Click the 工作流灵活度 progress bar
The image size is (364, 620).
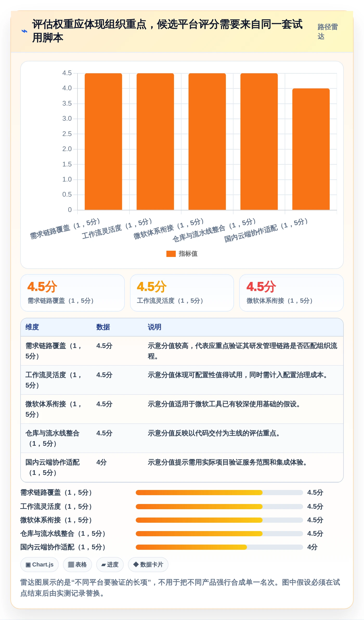tap(219, 507)
